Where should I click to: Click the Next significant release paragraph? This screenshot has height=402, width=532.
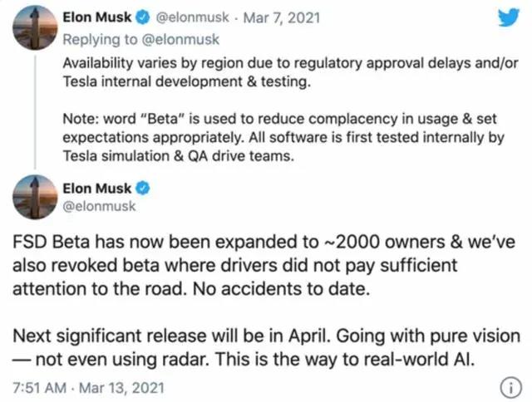tap(264, 347)
